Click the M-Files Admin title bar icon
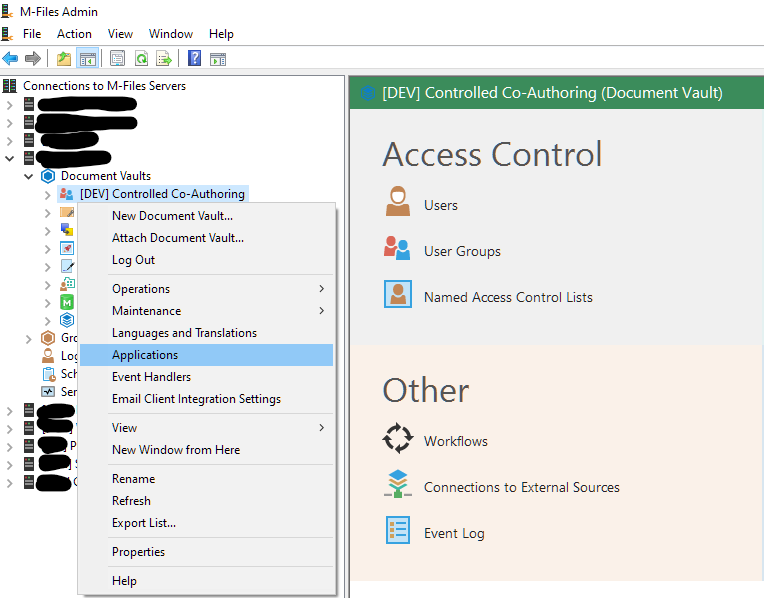The height and width of the screenshot is (598, 764). coord(7,11)
